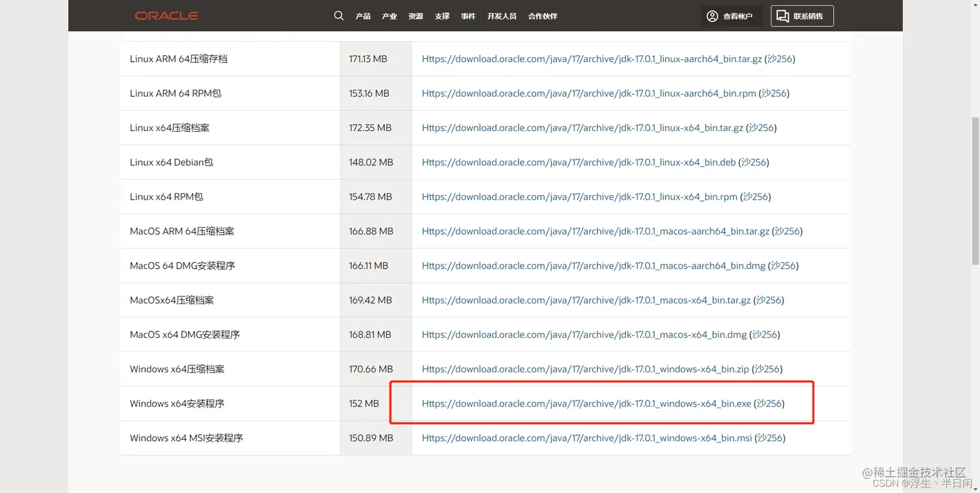The width and height of the screenshot is (980, 493).
Task: Open the 事件 menu
Action: [x=468, y=16]
